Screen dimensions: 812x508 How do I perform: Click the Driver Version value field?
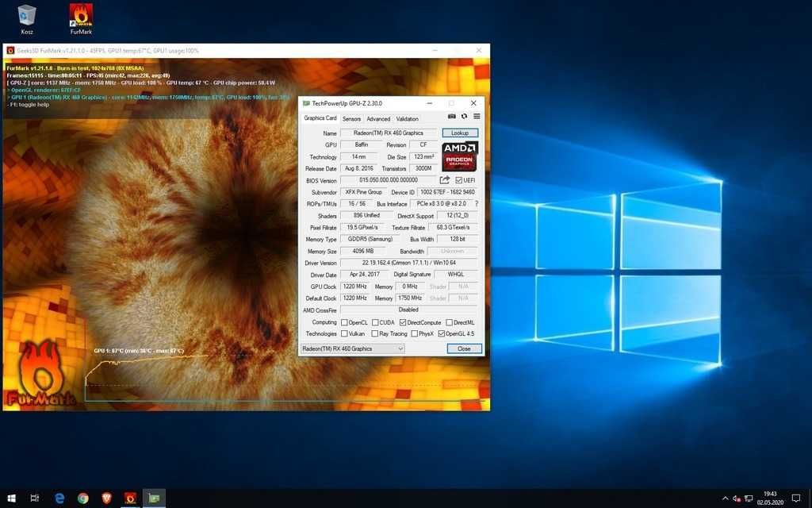tap(409, 264)
